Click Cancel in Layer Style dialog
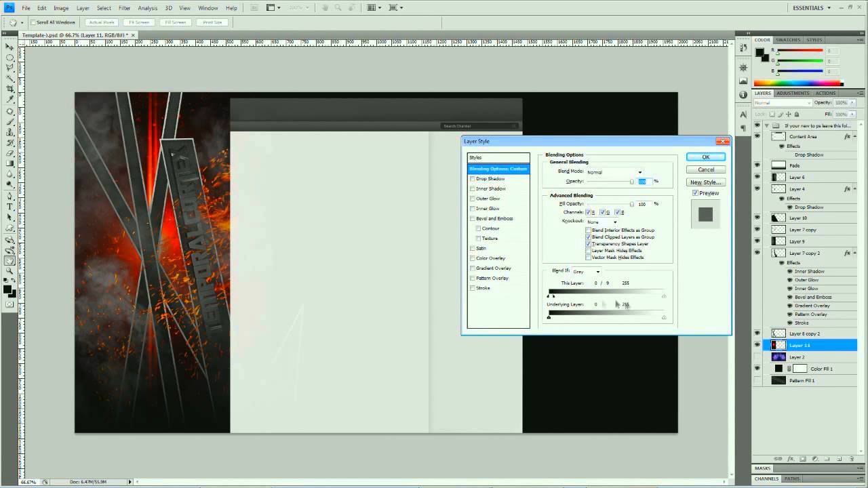Image resolution: width=868 pixels, height=488 pixels. 706,169
